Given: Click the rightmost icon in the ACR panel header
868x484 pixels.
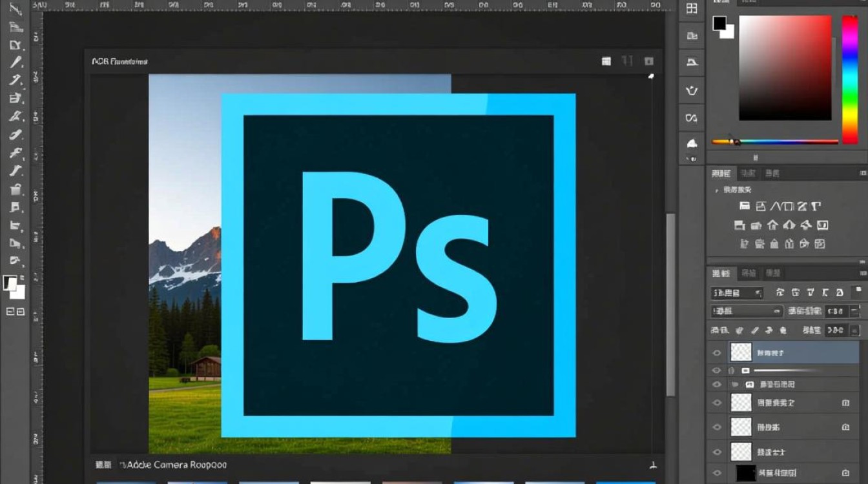Looking at the screenshot, I should coord(649,61).
